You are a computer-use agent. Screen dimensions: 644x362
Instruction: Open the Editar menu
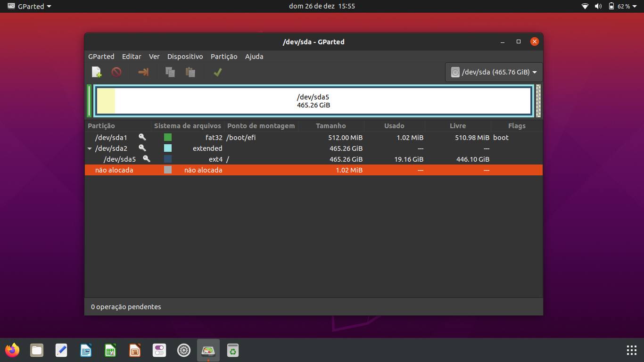[132, 57]
